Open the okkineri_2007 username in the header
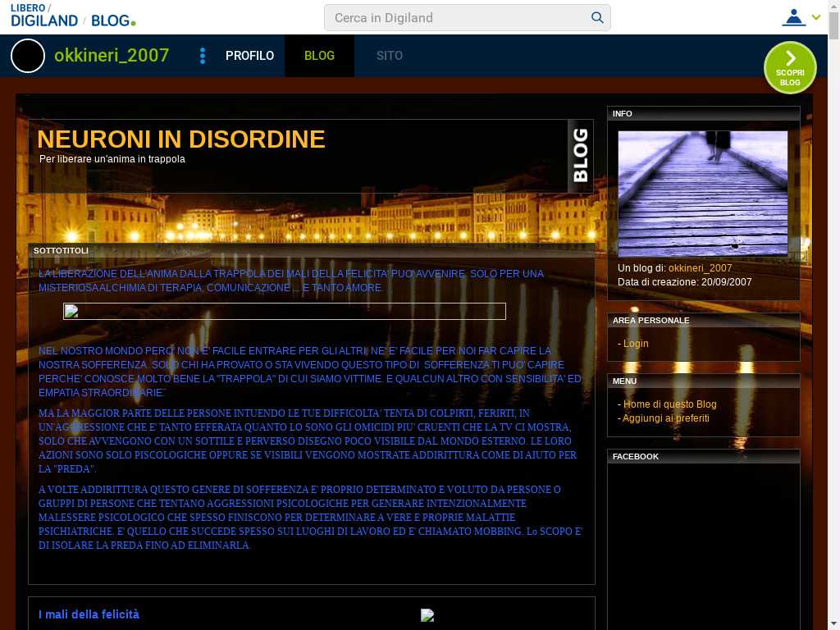 click(x=112, y=56)
